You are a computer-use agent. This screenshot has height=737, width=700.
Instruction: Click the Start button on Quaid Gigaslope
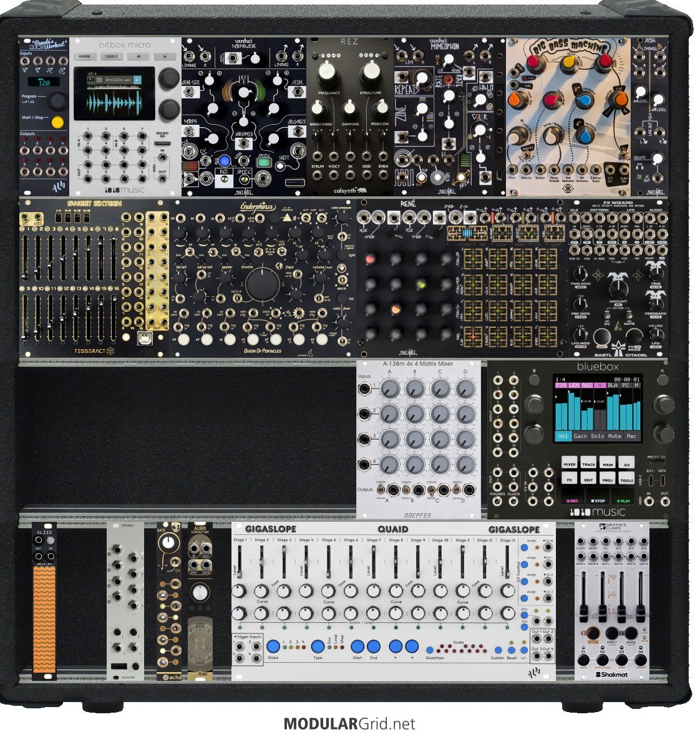click(x=357, y=646)
